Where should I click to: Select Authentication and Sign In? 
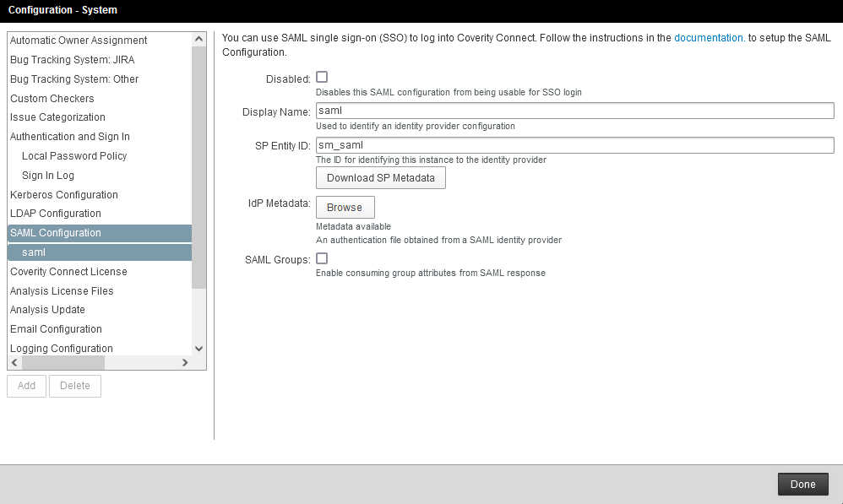click(x=69, y=136)
